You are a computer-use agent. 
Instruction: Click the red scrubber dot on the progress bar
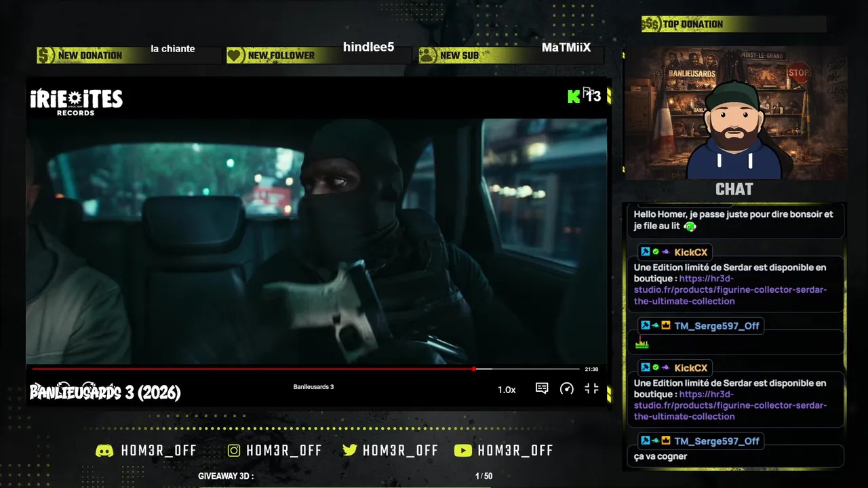(474, 369)
